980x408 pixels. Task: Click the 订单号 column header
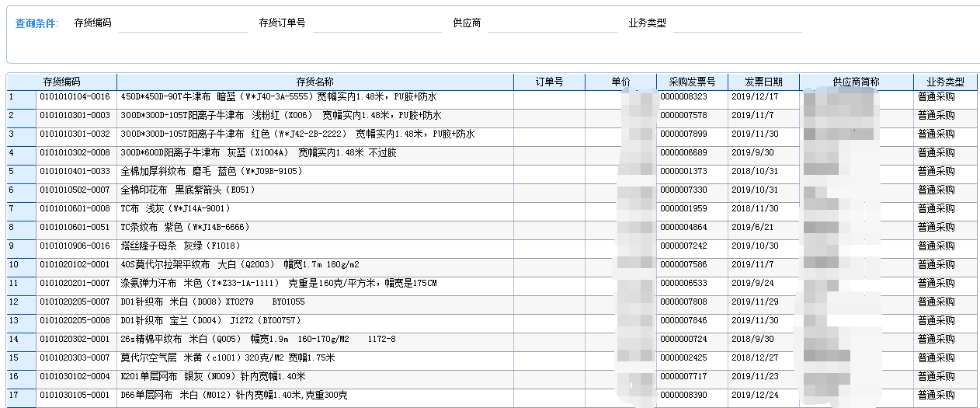point(549,82)
